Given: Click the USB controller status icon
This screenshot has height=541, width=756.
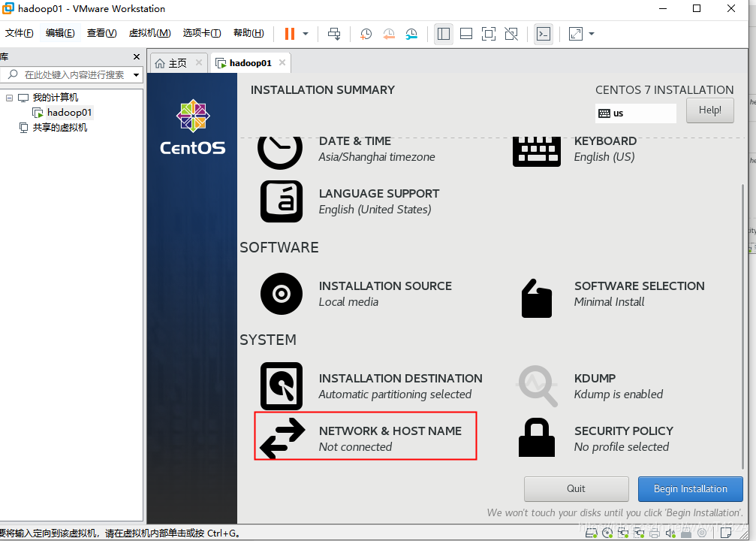Looking at the screenshot, I should click(x=686, y=533).
